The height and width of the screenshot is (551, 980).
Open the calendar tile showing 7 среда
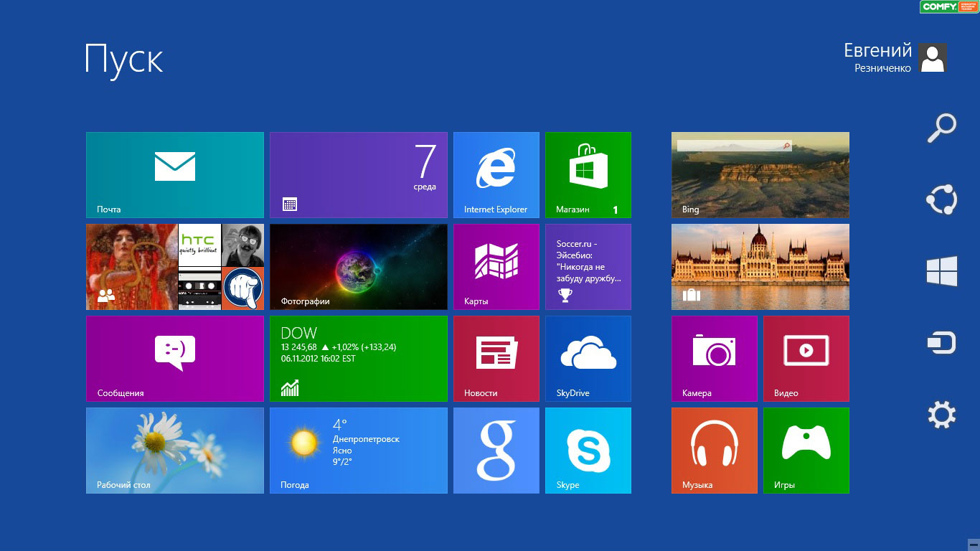(x=359, y=175)
